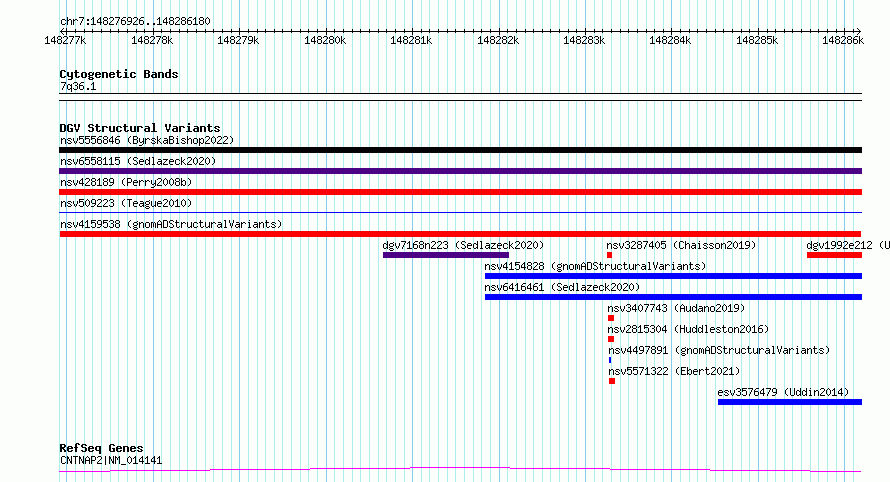The image size is (890, 482).
Task: Open the nsv6558115 (Sedlazeck2020) label
Action: (138, 161)
